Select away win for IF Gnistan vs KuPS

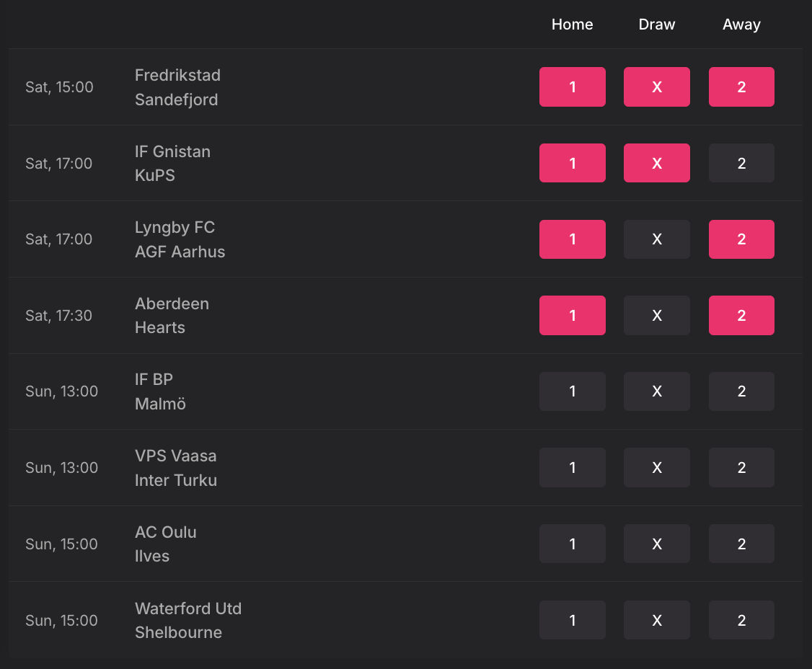(741, 163)
